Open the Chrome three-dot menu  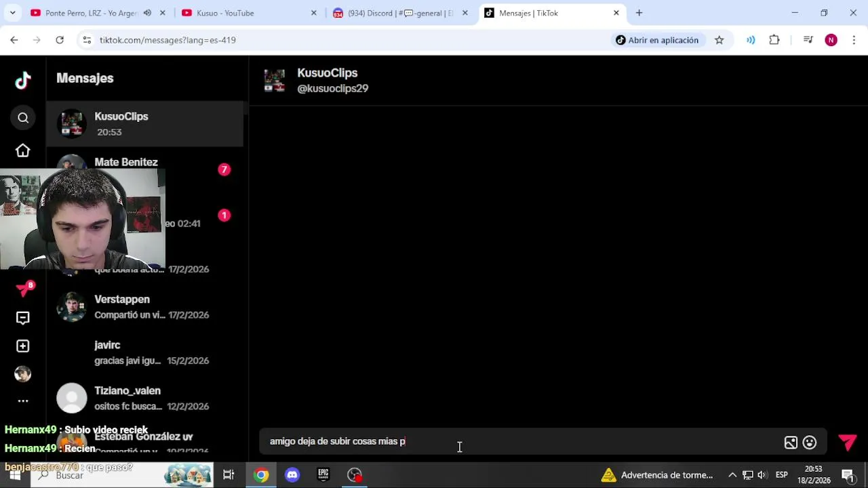tap(854, 40)
